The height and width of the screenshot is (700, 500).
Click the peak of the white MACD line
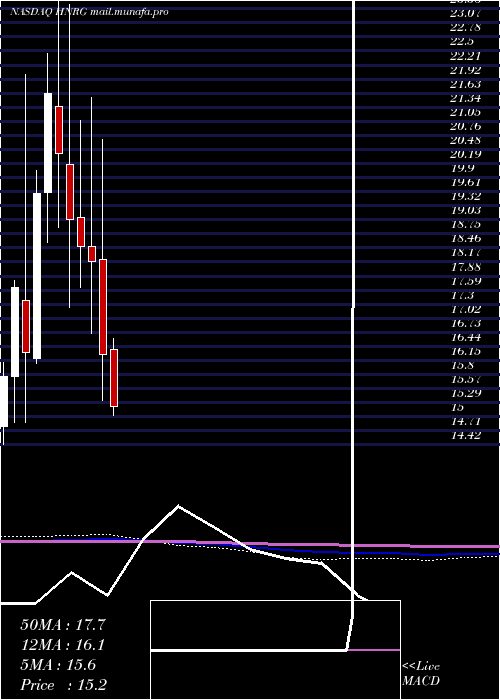(179, 506)
